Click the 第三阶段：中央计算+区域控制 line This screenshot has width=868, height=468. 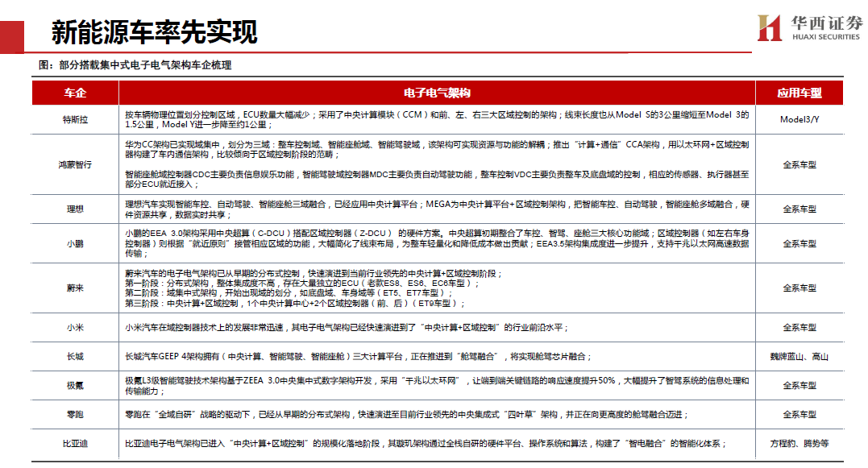point(294,303)
